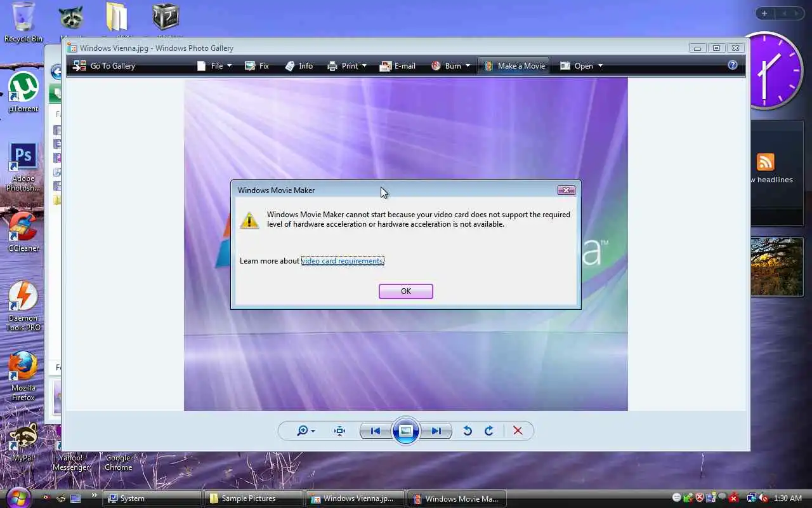Switch to the Windows Movie Maker taskbar button
The width and height of the screenshot is (812, 508).
pyautogui.click(x=455, y=498)
